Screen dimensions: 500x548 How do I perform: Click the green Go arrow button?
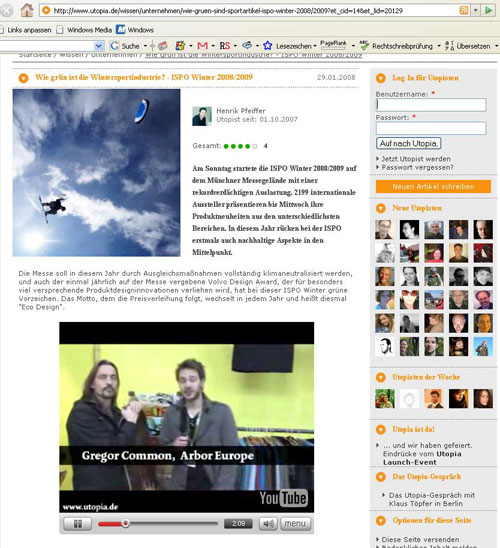pyautogui.click(x=489, y=10)
